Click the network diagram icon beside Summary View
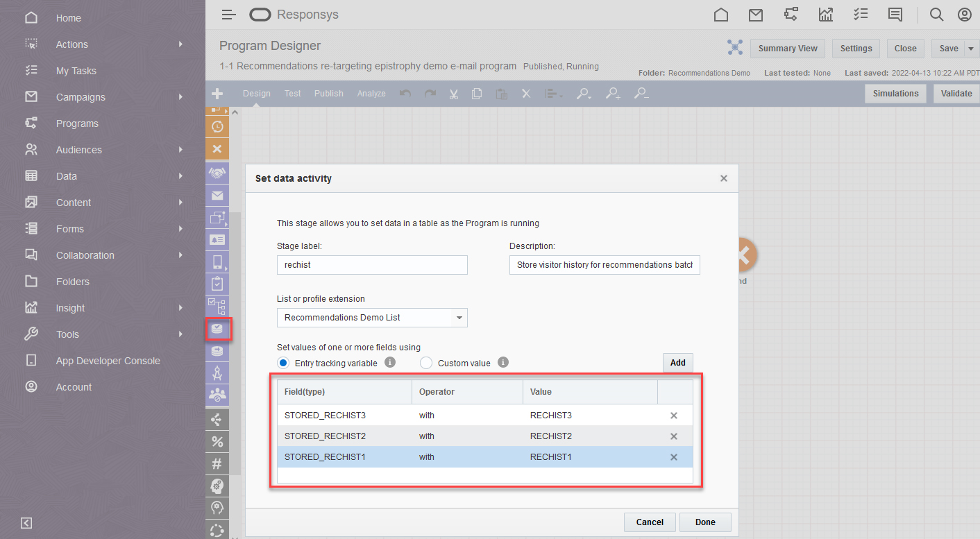 [x=735, y=48]
